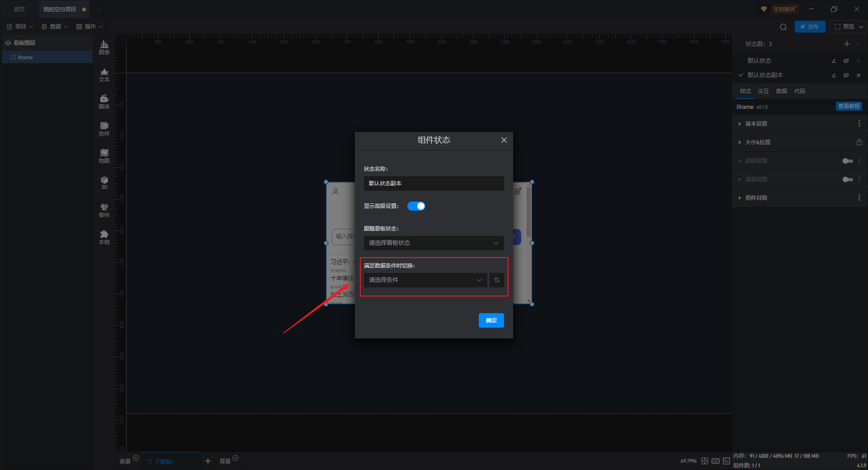868x470 pixels.
Task: Click the 确定 button
Action: point(491,320)
